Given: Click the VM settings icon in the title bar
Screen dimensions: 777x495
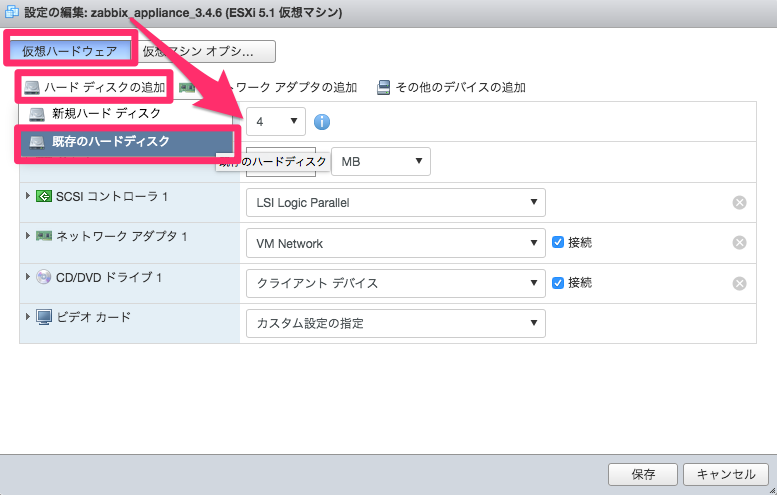Looking at the screenshot, I should pyautogui.click(x=11, y=11).
